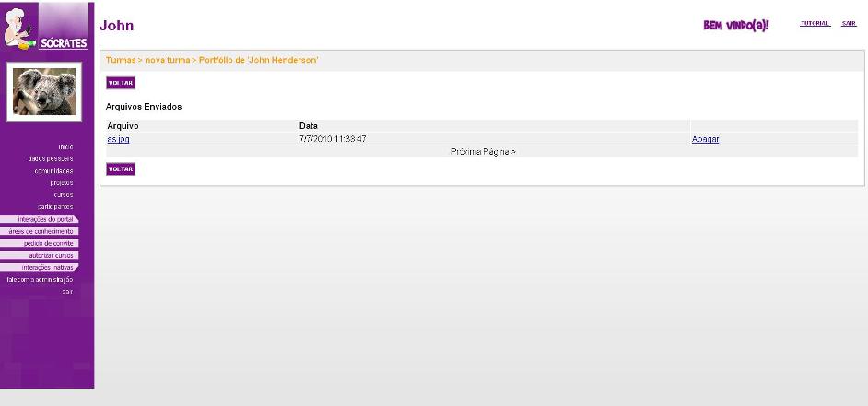Image resolution: width=868 pixels, height=406 pixels.
Task: Open the as.jpg file link
Action: tap(119, 139)
